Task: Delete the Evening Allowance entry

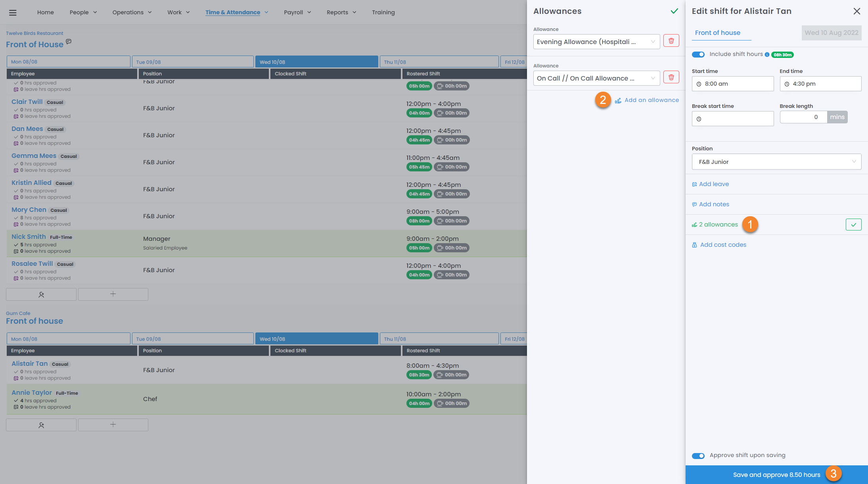Action: pos(671,41)
